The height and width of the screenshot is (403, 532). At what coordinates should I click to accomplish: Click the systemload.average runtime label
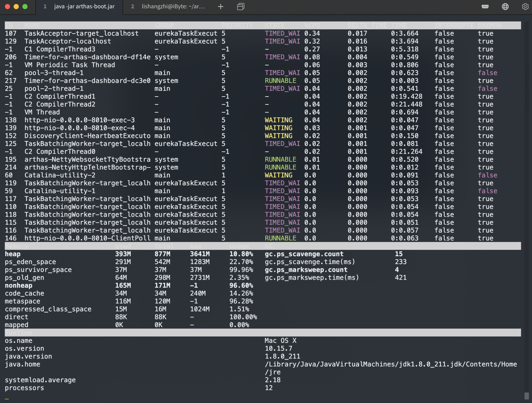[x=40, y=380]
